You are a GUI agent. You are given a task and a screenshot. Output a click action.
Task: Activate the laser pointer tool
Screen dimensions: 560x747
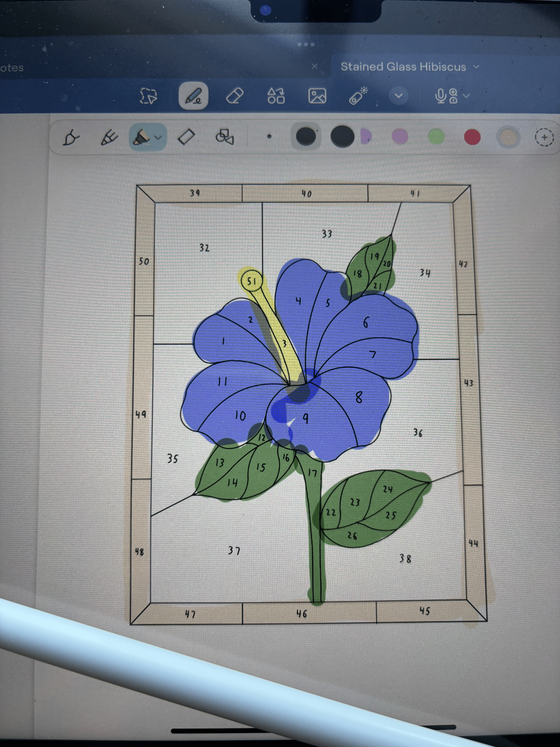click(x=358, y=96)
